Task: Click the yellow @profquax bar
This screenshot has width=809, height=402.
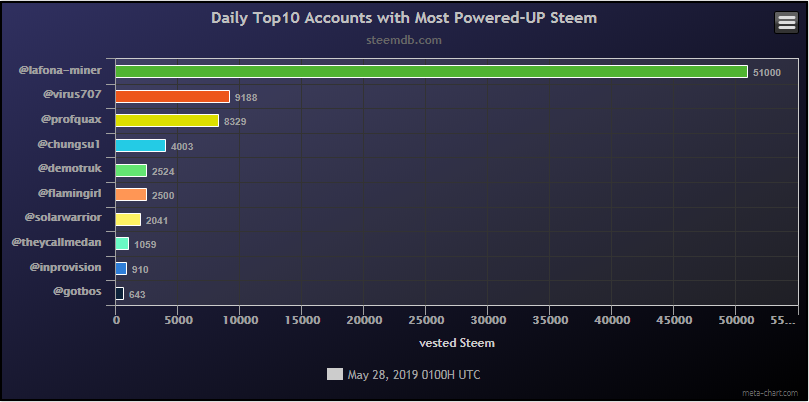Action: coord(167,121)
